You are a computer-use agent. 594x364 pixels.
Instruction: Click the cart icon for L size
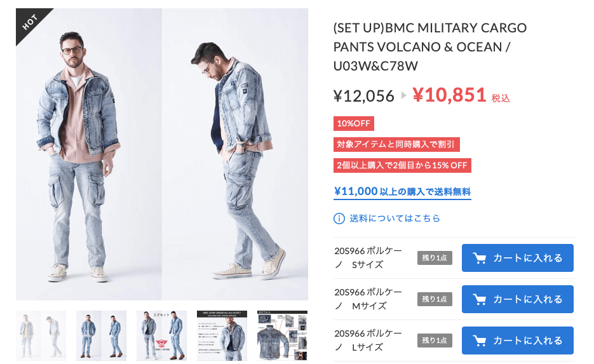point(479,340)
